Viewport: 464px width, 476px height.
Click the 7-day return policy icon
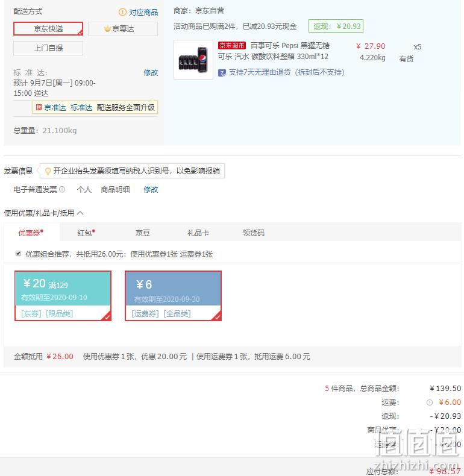click(222, 73)
